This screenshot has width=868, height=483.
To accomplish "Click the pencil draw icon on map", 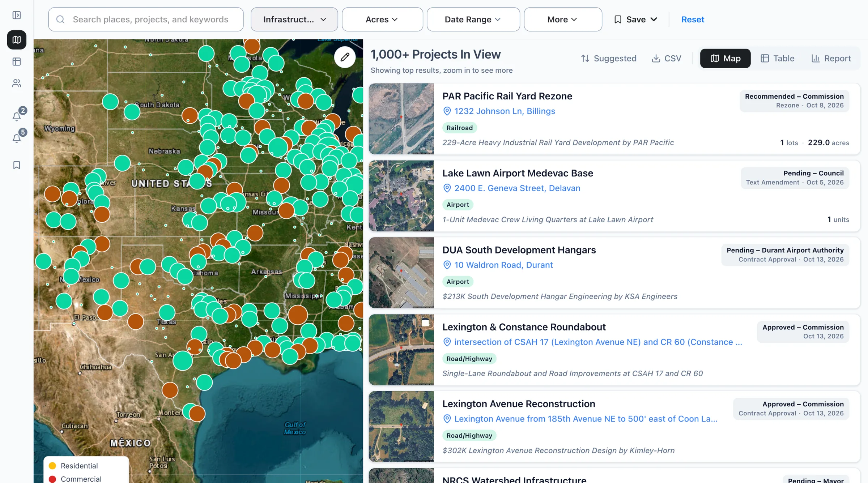I will pyautogui.click(x=345, y=57).
